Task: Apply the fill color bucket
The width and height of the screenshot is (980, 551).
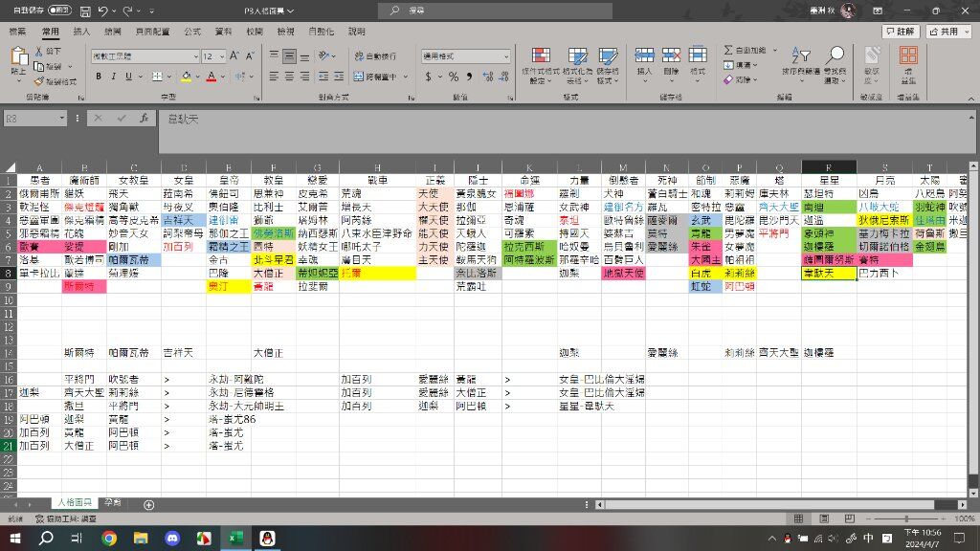Action: tap(186, 77)
